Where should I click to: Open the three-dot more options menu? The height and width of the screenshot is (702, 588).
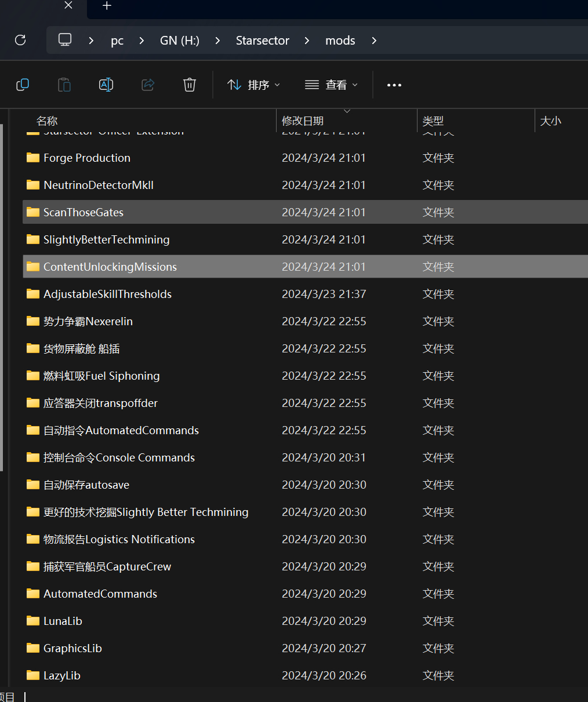pyautogui.click(x=394, y=85)
